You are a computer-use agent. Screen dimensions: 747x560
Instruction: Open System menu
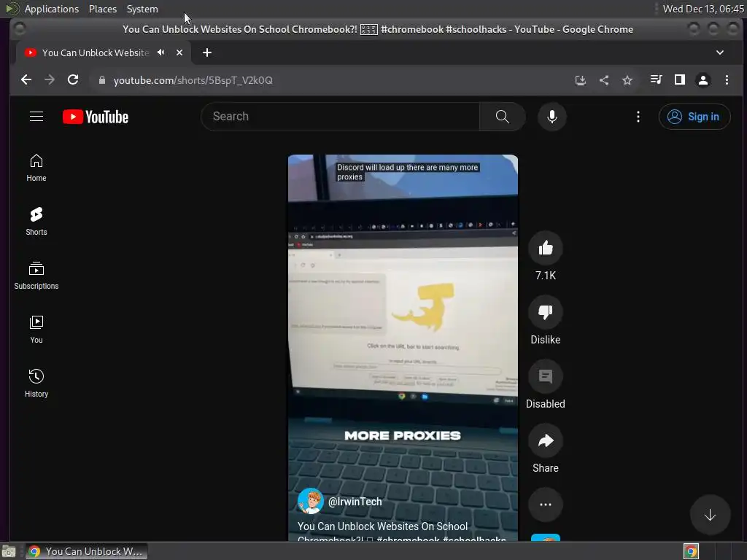142,9
